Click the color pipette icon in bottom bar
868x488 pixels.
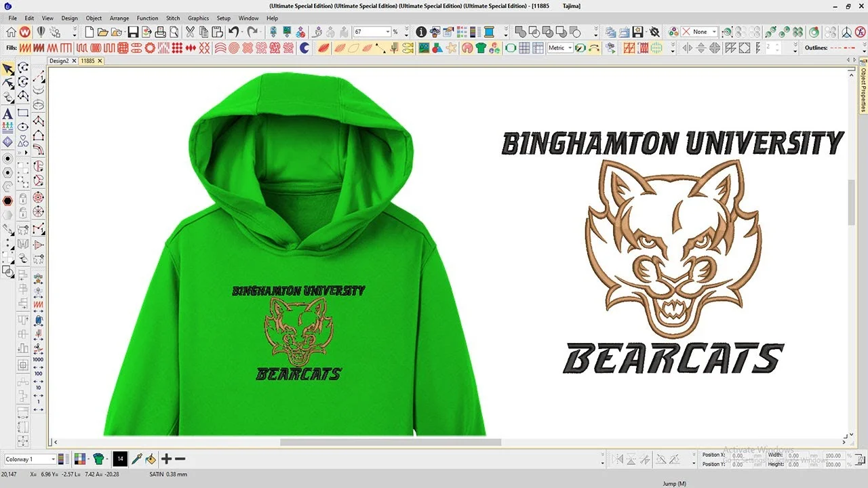pos(136,459)
